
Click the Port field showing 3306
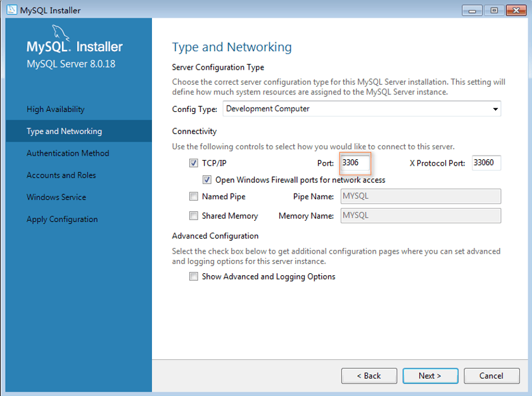[x=355, y=163]
